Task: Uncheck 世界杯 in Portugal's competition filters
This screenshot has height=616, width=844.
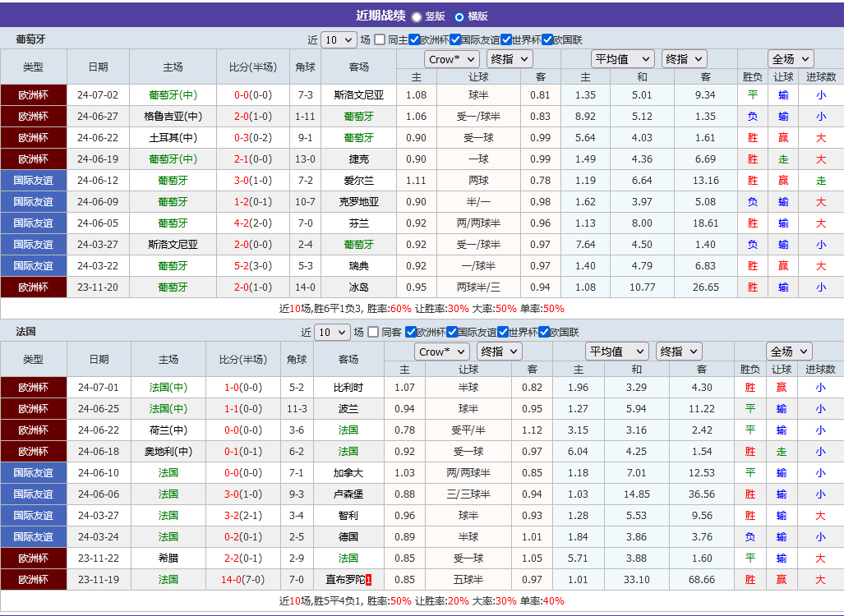Action: click(x=507, y=39)
